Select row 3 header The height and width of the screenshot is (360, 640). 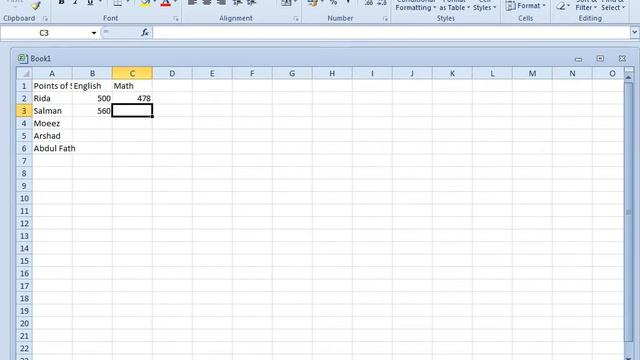[24, 111]
